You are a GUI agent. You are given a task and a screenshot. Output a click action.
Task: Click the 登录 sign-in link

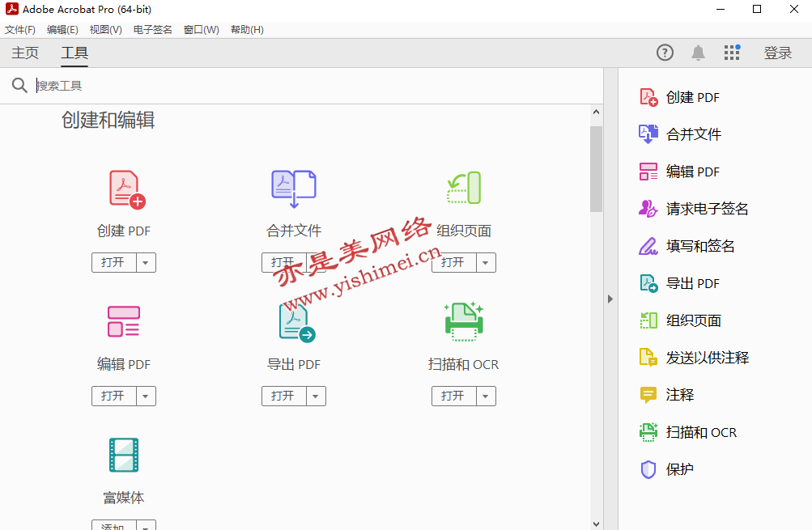tap(778, 53)
